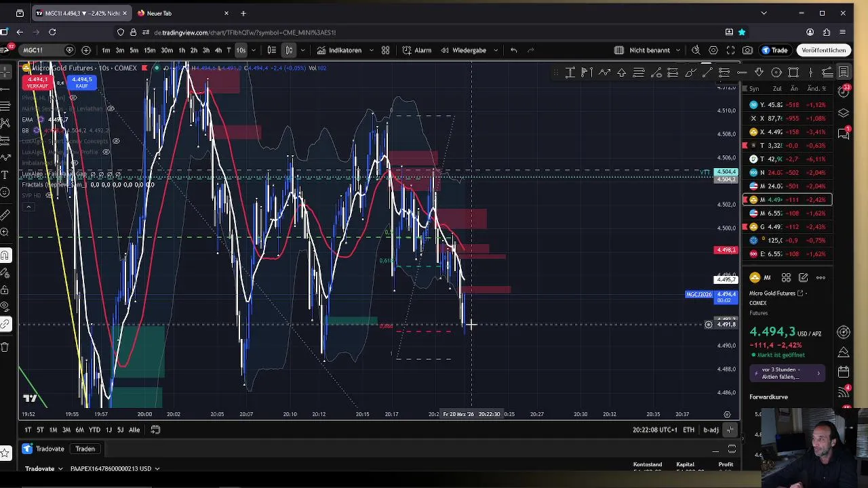Select the Text tool in left sidebar

tap(5, 174)
